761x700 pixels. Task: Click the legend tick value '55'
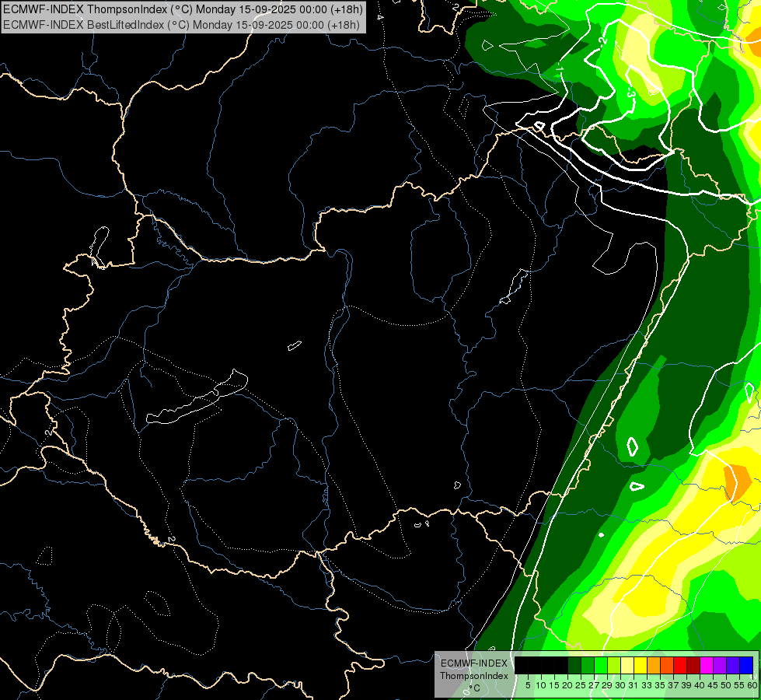pos(740,685)
